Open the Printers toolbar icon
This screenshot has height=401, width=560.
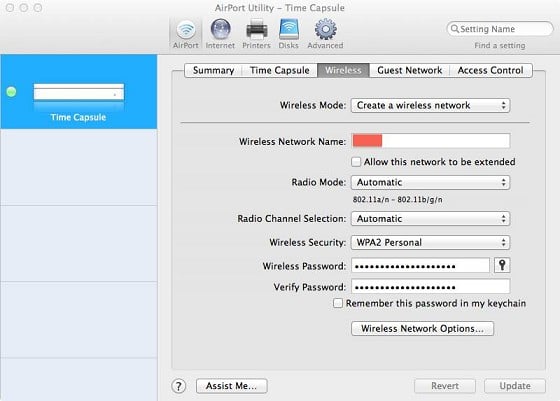click(256, 34)
